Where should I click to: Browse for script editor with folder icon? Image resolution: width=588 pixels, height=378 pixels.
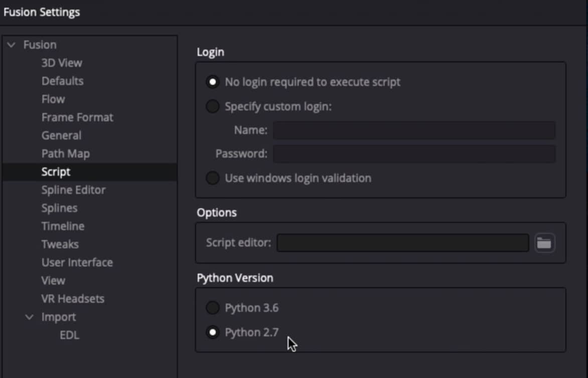point(544,243)
